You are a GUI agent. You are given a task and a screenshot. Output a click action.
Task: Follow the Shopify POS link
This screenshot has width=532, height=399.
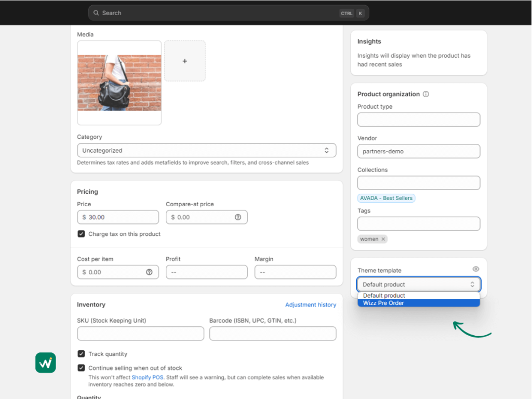click(147, 377)
